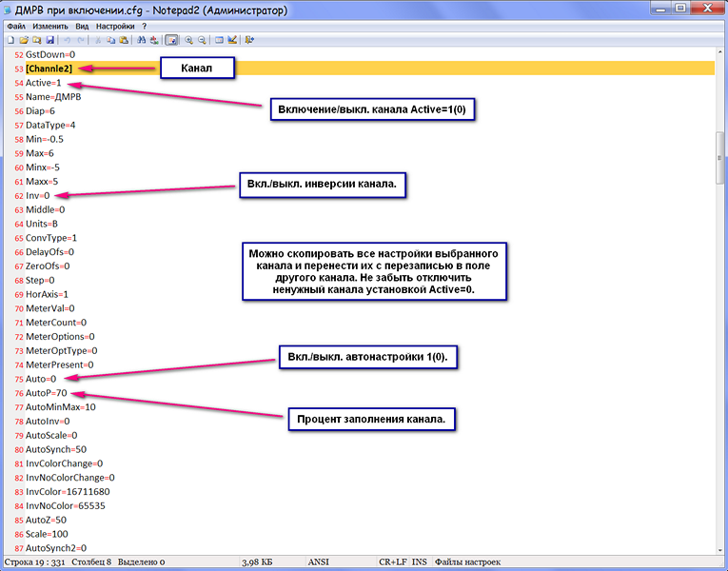728x571 pixels.
Task: Click the Open file toolbar icon
Action: coord(24,40)
